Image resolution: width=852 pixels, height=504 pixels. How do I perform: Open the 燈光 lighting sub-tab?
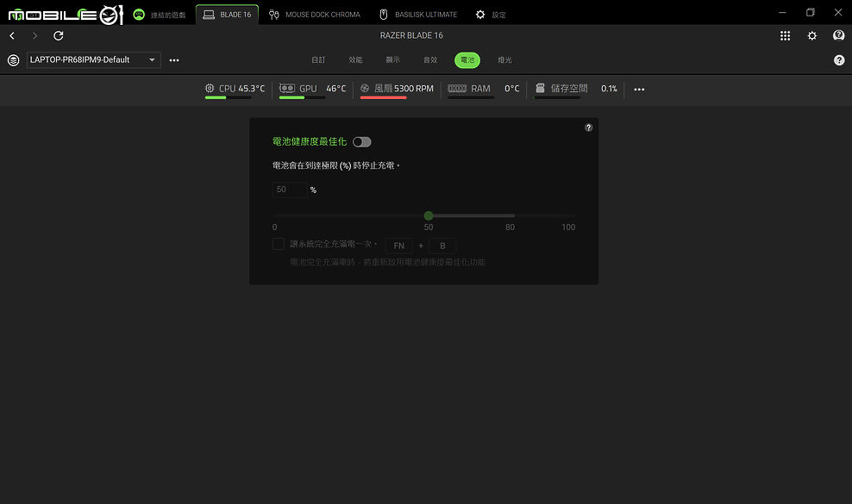[504, 59]
